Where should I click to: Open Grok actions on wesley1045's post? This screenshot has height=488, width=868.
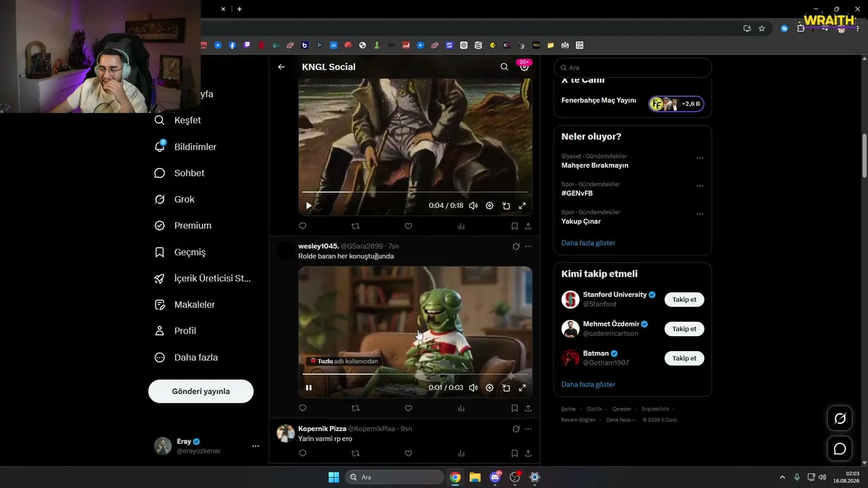516,247
